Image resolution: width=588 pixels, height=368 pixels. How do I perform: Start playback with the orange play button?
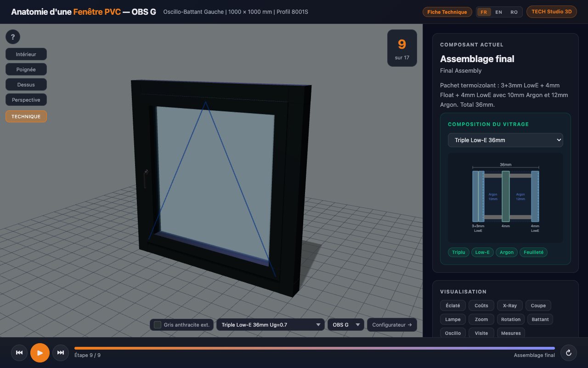click(x=40, y=353)
